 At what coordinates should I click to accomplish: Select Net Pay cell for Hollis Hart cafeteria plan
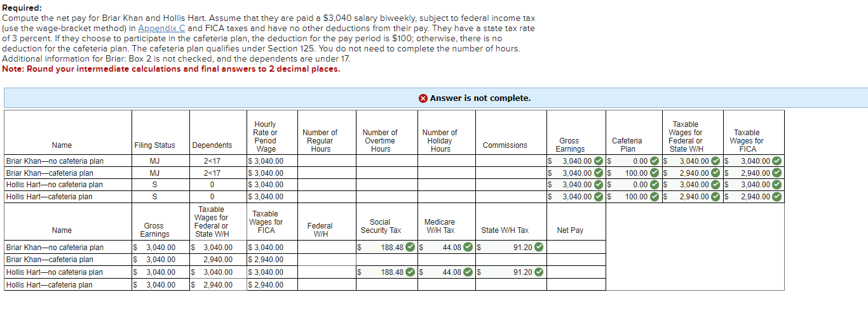[575, 284]
